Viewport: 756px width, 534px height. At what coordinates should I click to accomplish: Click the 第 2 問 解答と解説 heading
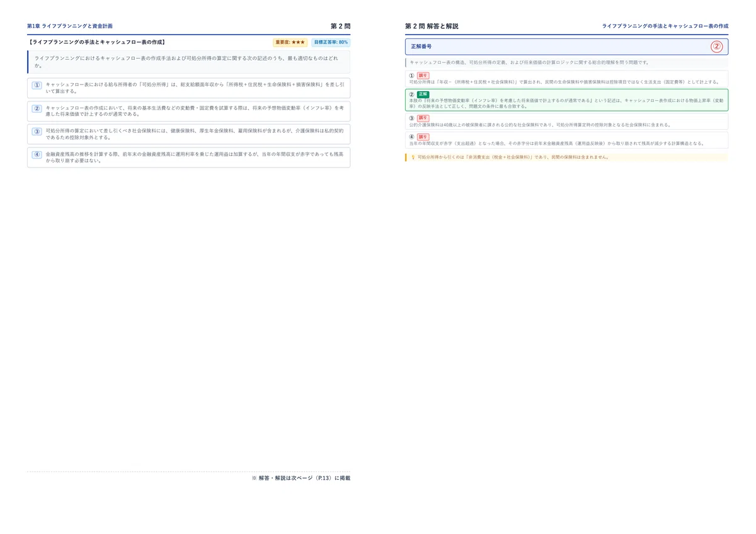432,26
